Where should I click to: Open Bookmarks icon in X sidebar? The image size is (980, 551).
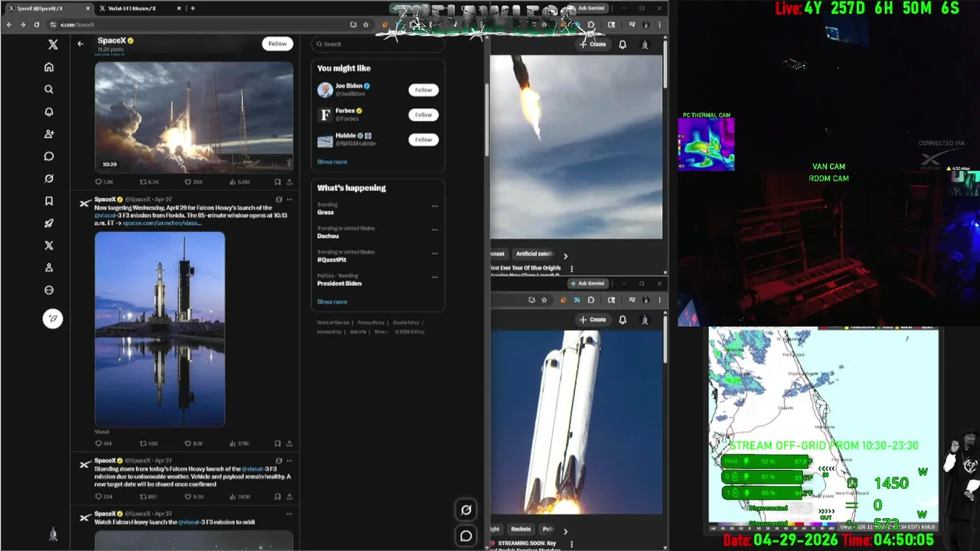49,201
